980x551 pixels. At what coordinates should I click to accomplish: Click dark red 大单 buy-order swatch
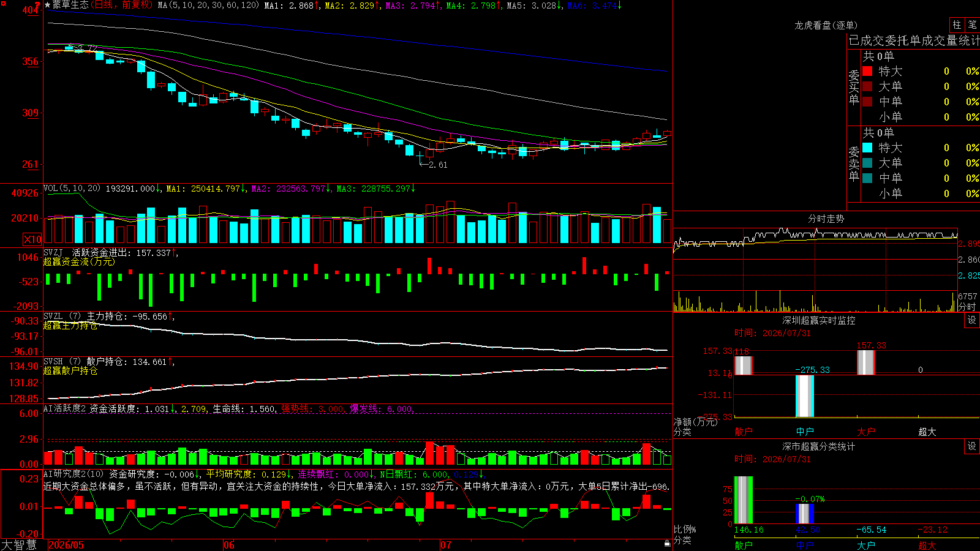click(867, 86)
